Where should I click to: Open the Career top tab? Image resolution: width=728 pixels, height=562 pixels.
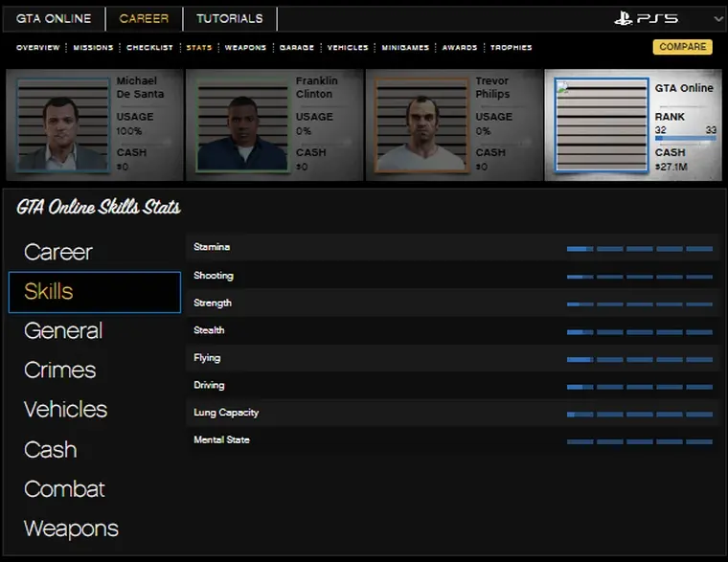point(144,18)
